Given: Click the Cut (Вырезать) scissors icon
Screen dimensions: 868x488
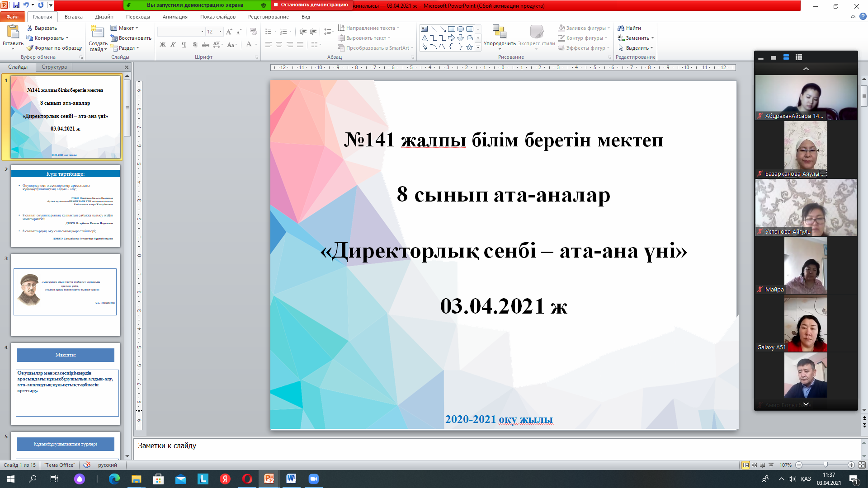Looking at the screenshot, I should (x=30, y=28).
